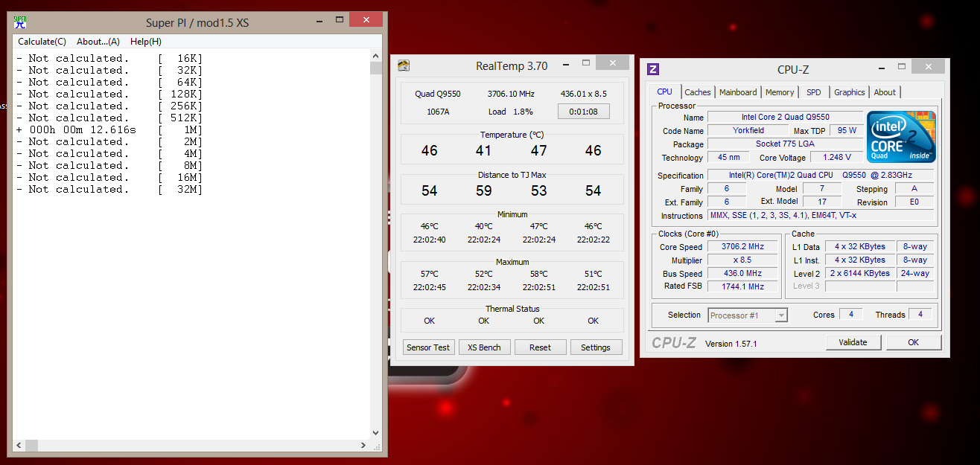Click the Intel Core 2 Quad logo

coord(901,137)
